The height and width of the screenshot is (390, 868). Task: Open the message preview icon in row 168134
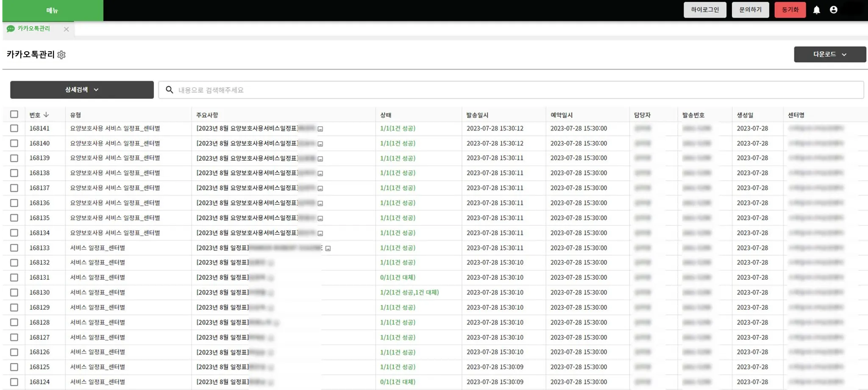pyautogui.click(x=320, y=233)
